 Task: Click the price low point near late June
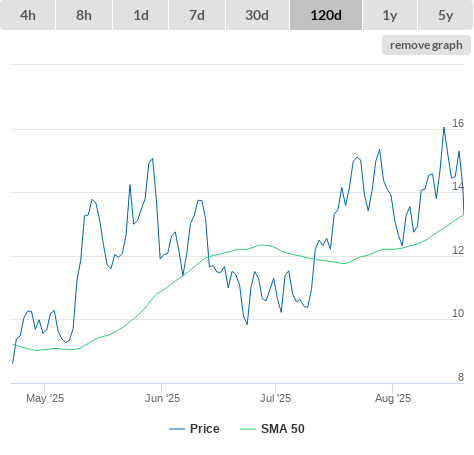pyautogui.click(x=247, y=324)
